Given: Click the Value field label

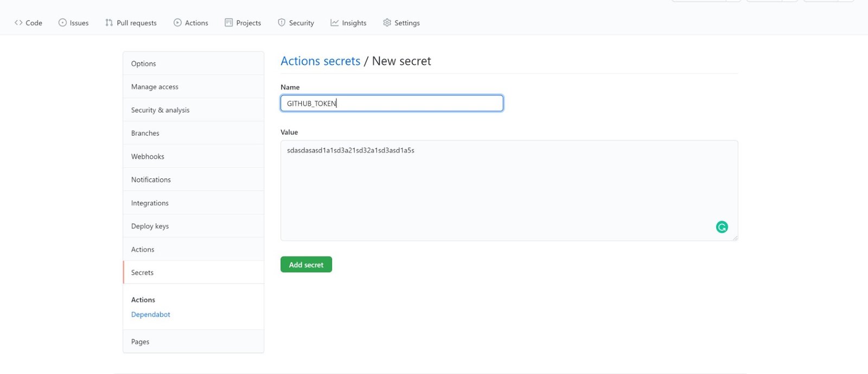Looking at the screenshot, I should (289, 132).
